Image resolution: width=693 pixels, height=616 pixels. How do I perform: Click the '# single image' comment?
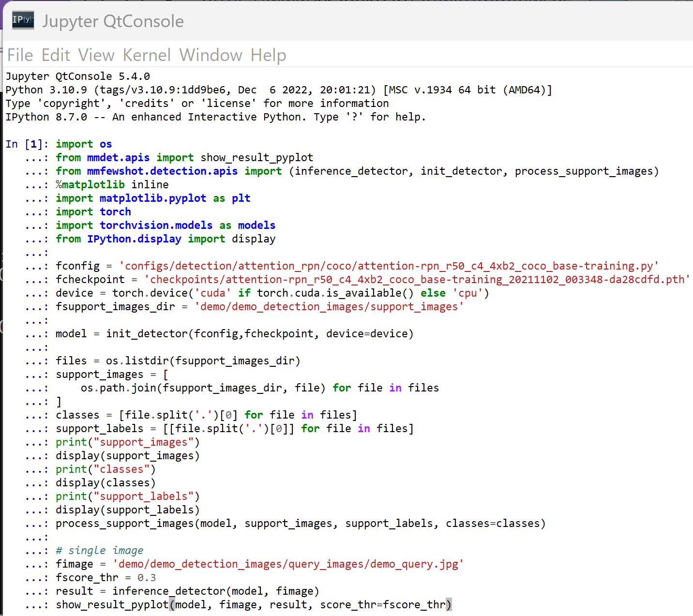[x=100, y=551]
